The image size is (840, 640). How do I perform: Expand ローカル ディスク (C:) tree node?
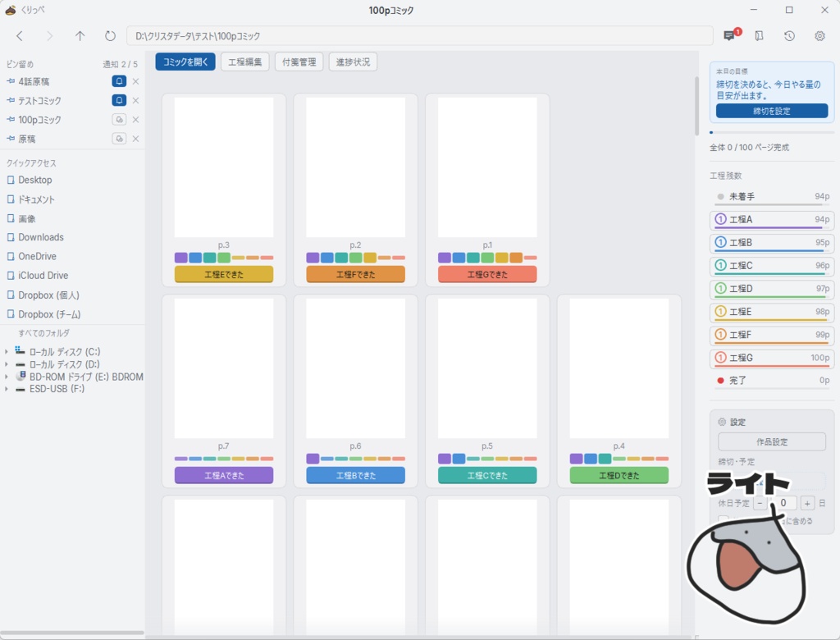pyautogui.click(x=6, y=352)
